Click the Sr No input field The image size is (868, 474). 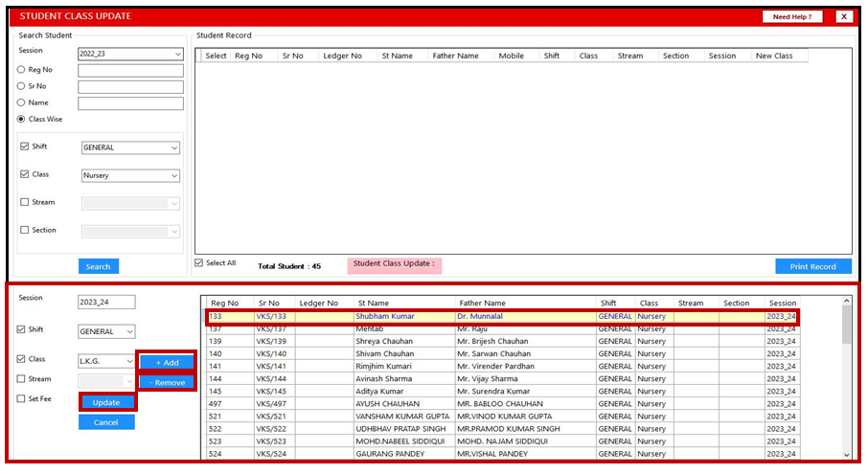click(x=130, y=87)
